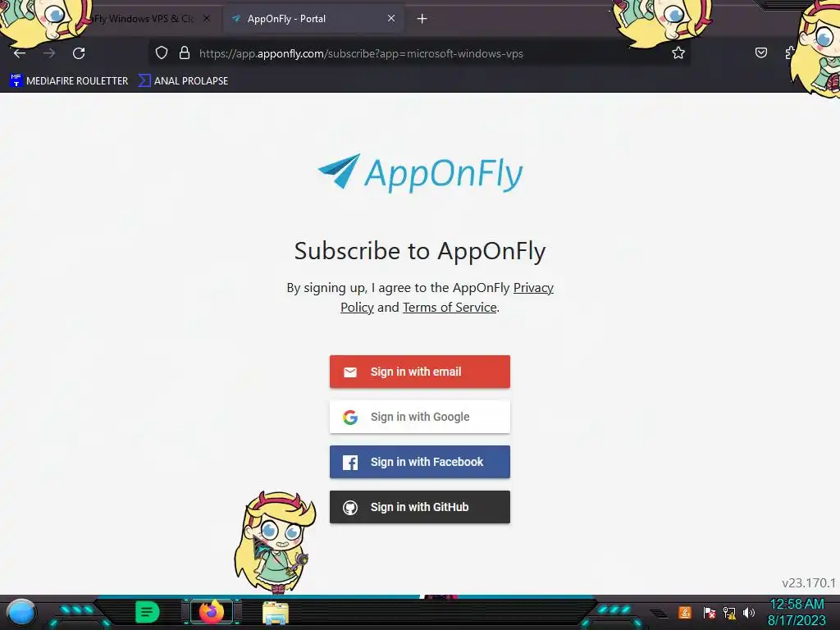
Task: Open the MEDIAFIRE ROULETTER bookmark
Action: click(70, 81)
